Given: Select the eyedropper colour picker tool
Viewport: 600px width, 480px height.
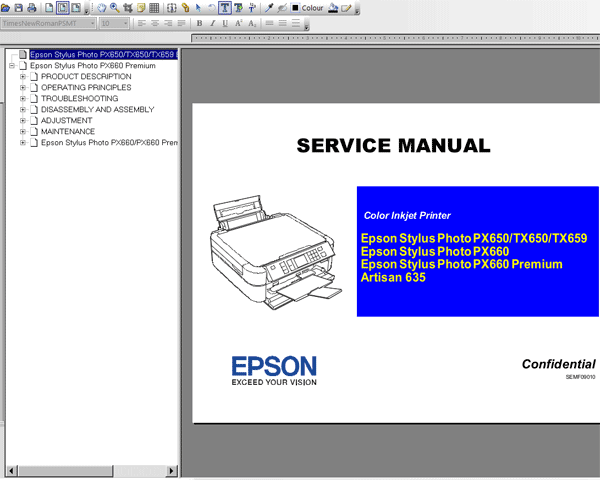Looking at the screenshot, I should (269, 8).
